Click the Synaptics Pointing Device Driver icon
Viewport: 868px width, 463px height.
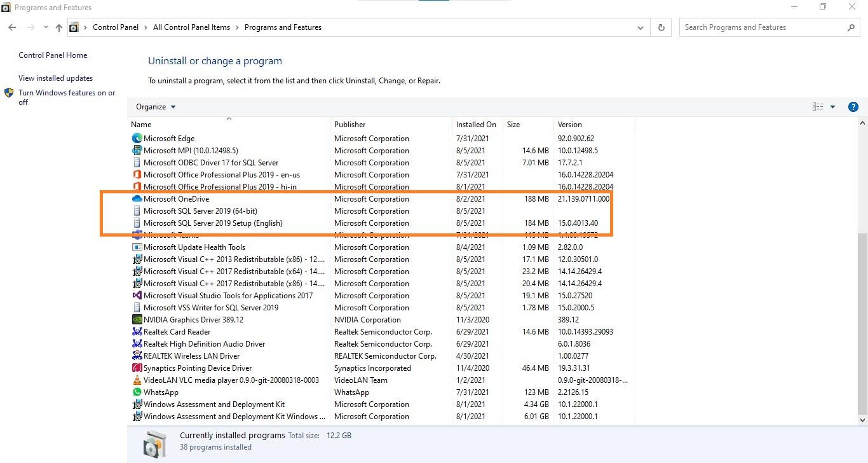coord(137,368)
